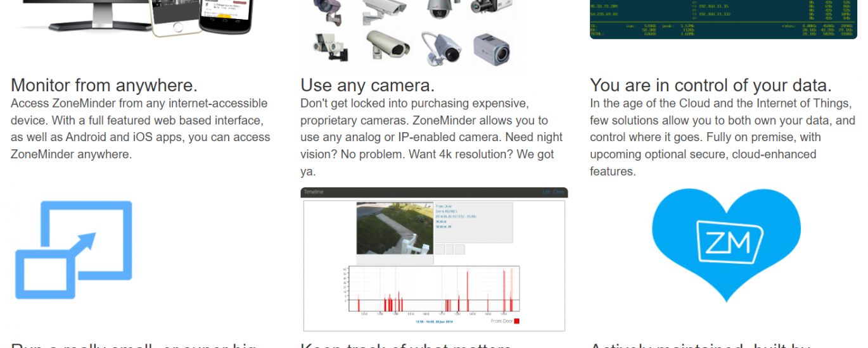Click the timeline date range label under chart
868x348 pixels.
433,321
